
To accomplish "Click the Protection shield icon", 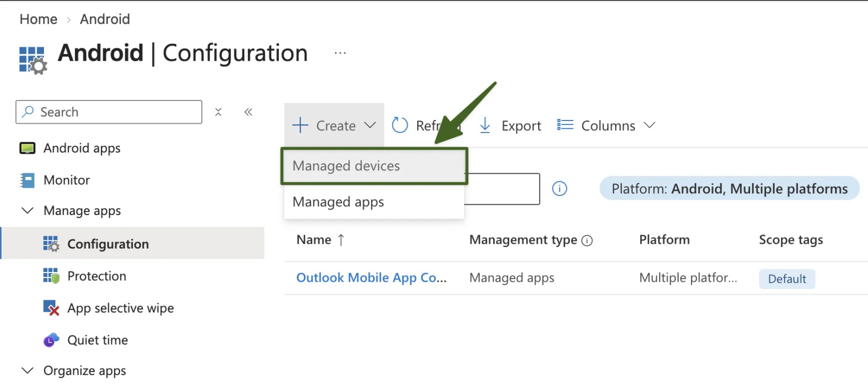I will pos(51,276).
